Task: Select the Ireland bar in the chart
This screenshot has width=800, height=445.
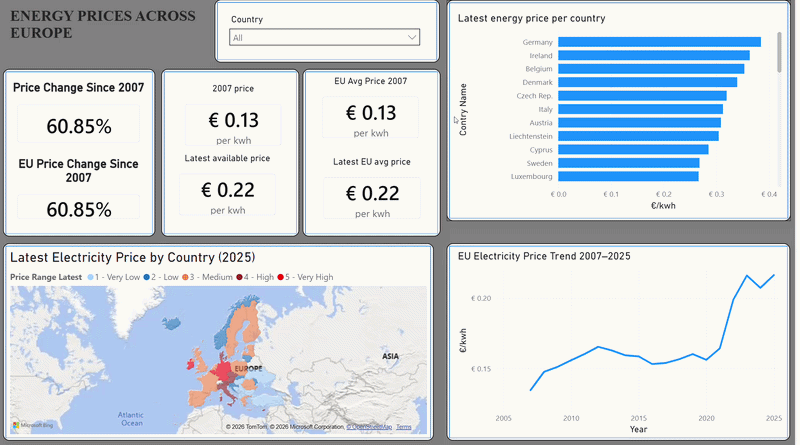Action: pyautogui.click(x=654, y=55)
